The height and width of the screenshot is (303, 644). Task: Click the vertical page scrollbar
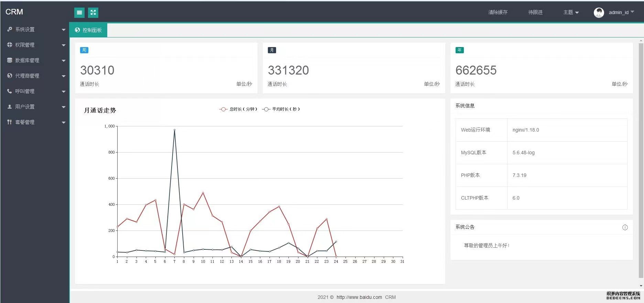point(641,161)
